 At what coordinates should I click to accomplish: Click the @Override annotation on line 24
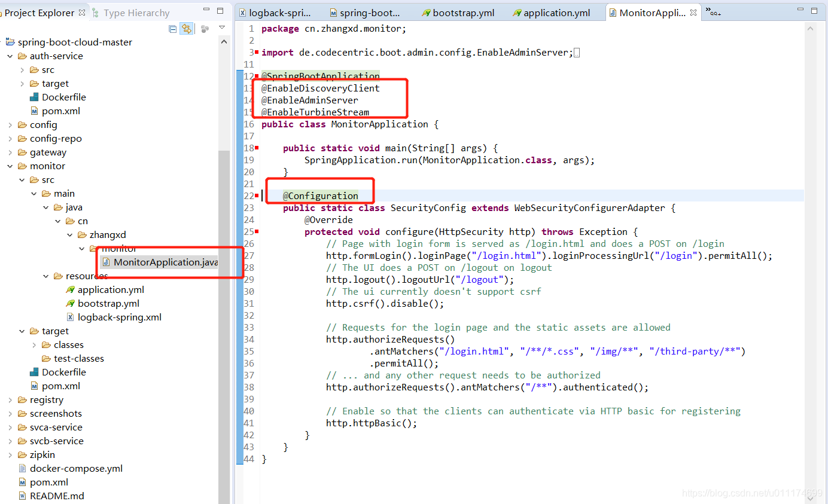point(328,219)
